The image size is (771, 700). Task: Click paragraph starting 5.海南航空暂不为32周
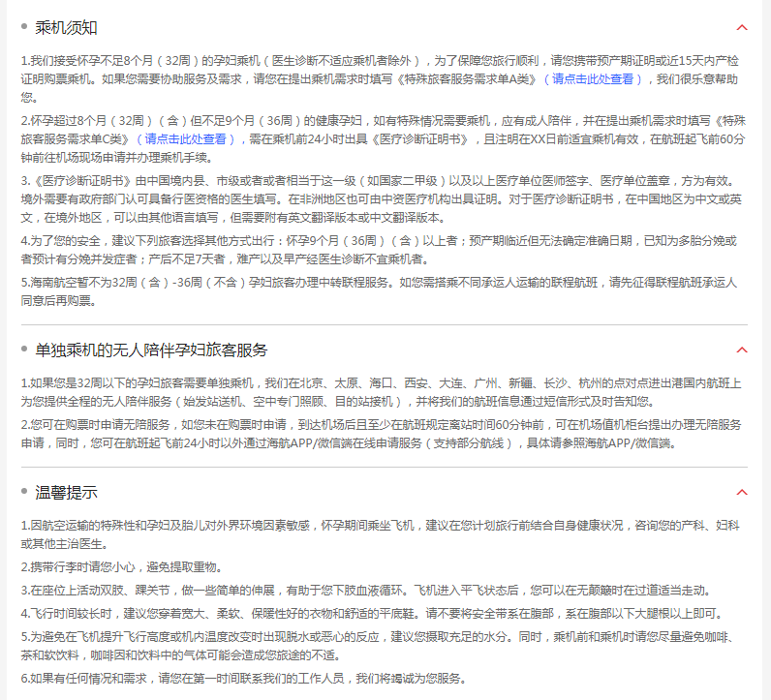pyautogui.click(x=379, y=291)
